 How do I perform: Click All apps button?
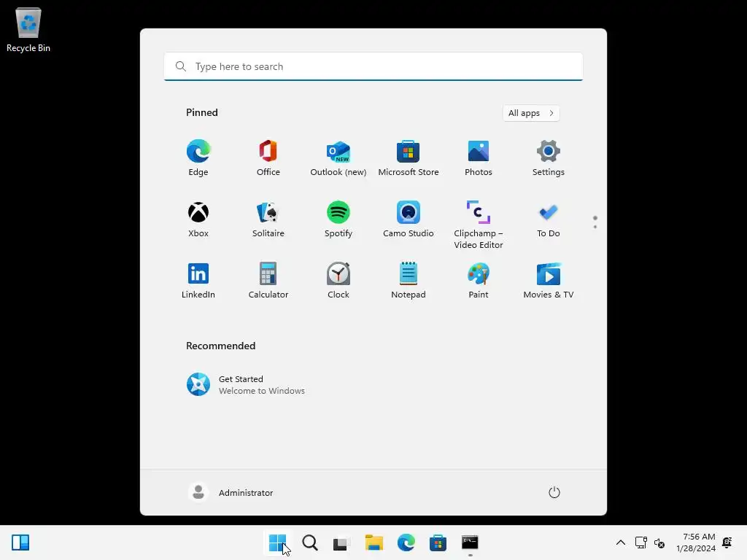click(531, 113)
